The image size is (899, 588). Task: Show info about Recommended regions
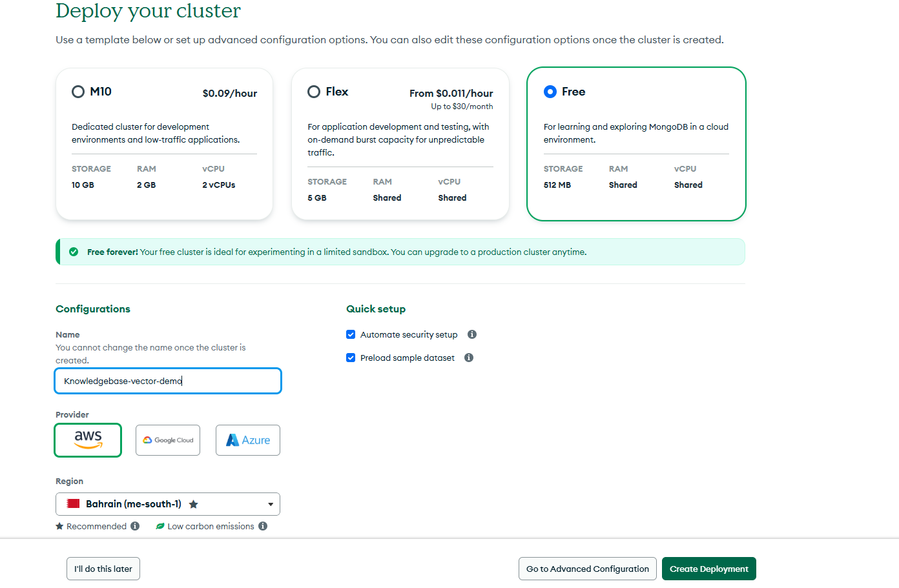pyautogui.click(x=135, y=526)
